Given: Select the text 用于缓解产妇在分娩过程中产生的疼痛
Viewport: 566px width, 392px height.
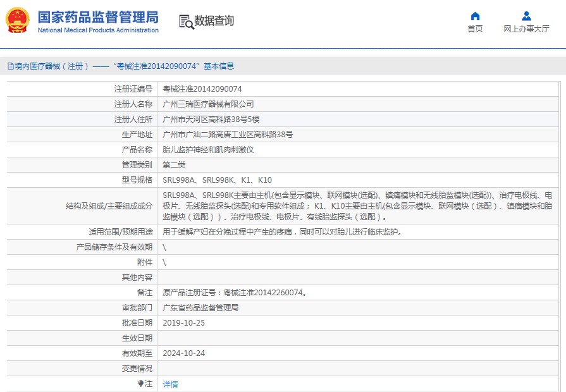Looking at the screenshot, I should [227, 232].
